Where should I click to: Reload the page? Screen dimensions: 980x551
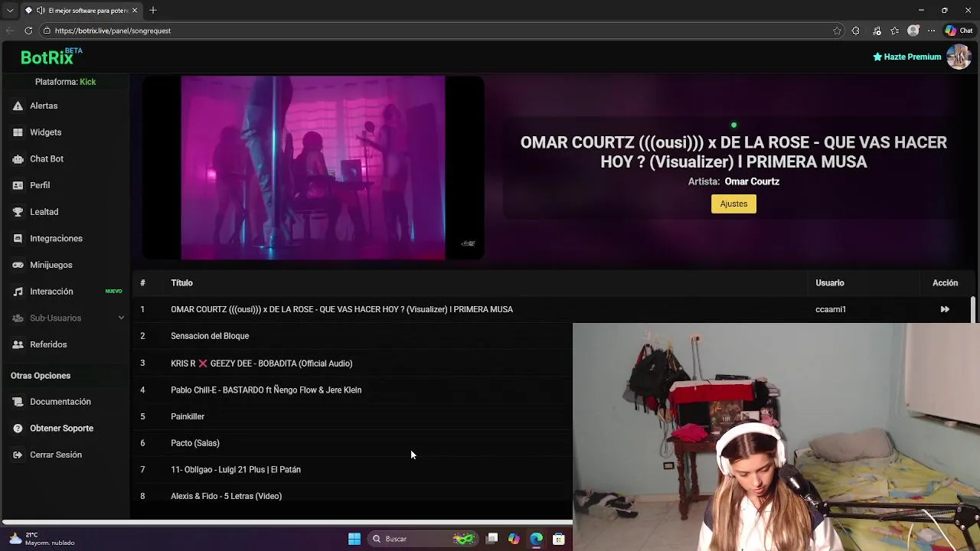[x=28, y=31]
